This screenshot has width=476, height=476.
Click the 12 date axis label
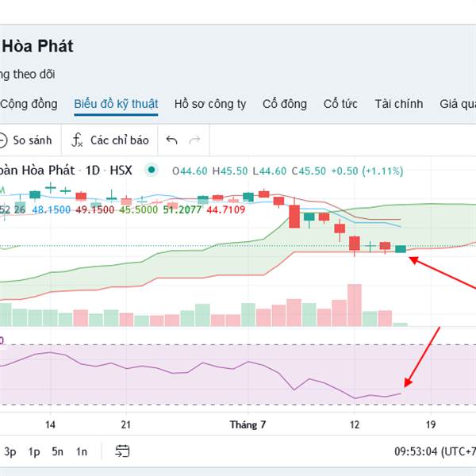(x=355, y=424)
